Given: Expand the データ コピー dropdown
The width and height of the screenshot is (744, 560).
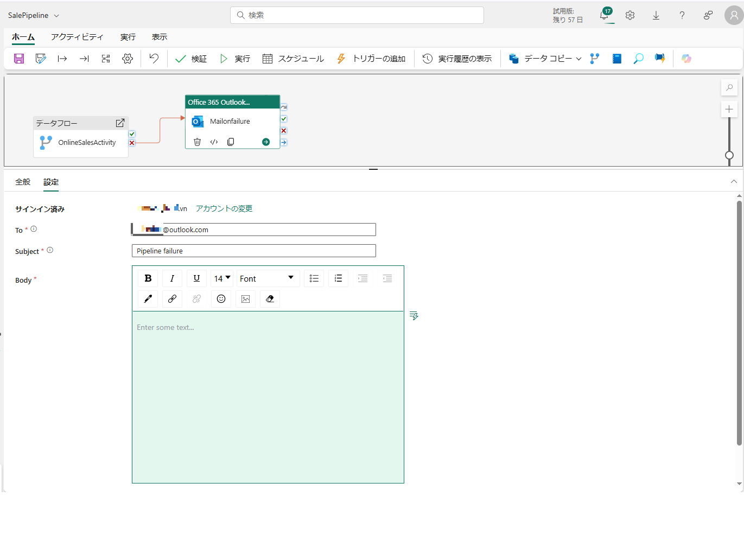Looking at the screenshot, I should point(578,59).
